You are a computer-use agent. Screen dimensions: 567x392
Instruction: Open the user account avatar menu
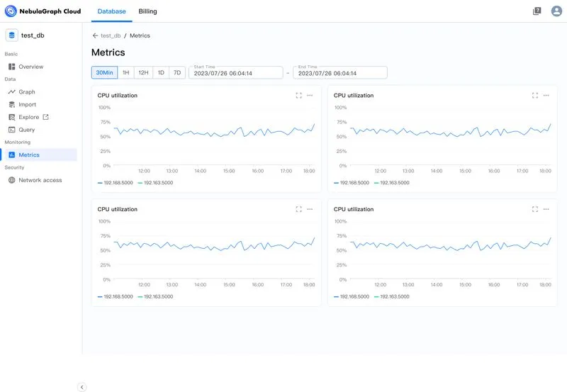coord(556,11)
